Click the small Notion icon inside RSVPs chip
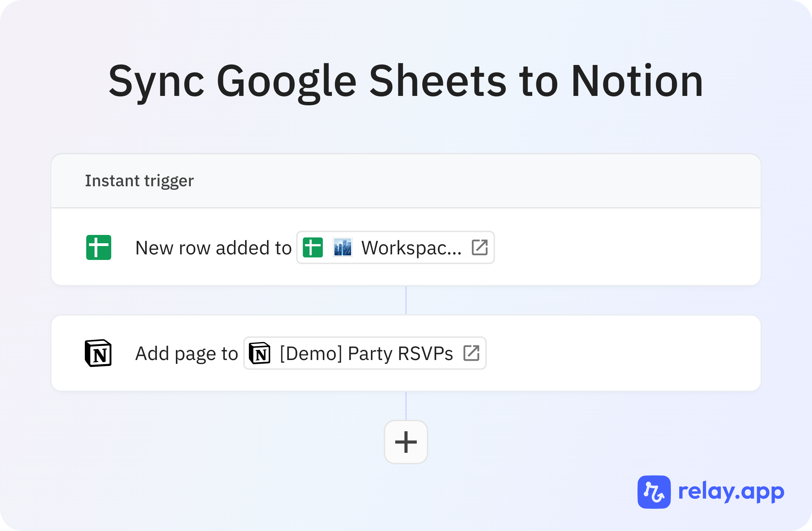 pos(260,353)
